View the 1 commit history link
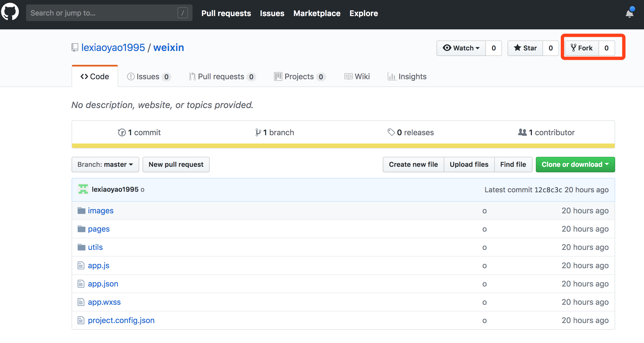644x343 pixels. (x=139, y=132)
